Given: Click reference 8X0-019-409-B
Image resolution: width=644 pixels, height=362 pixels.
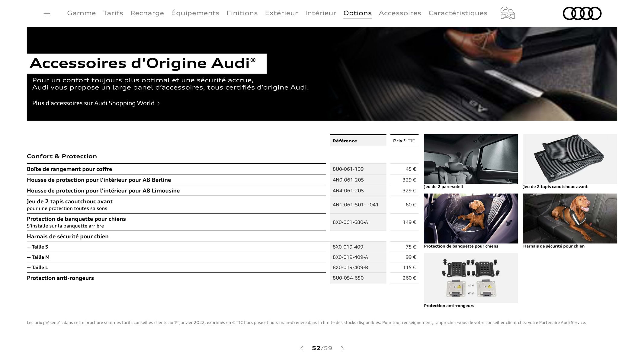Looking at the screenshot, I should point(350,268).
